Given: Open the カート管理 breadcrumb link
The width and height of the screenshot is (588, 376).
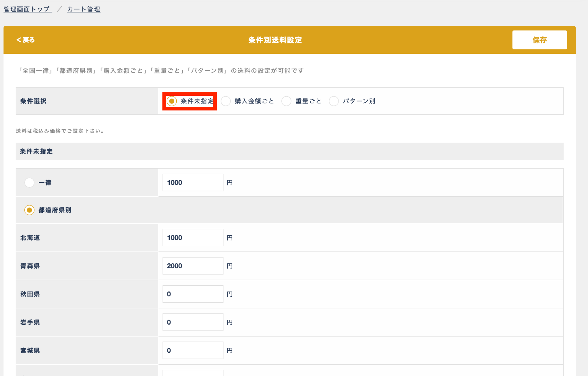Looking at the screenshot, I should tap(84, 9).
